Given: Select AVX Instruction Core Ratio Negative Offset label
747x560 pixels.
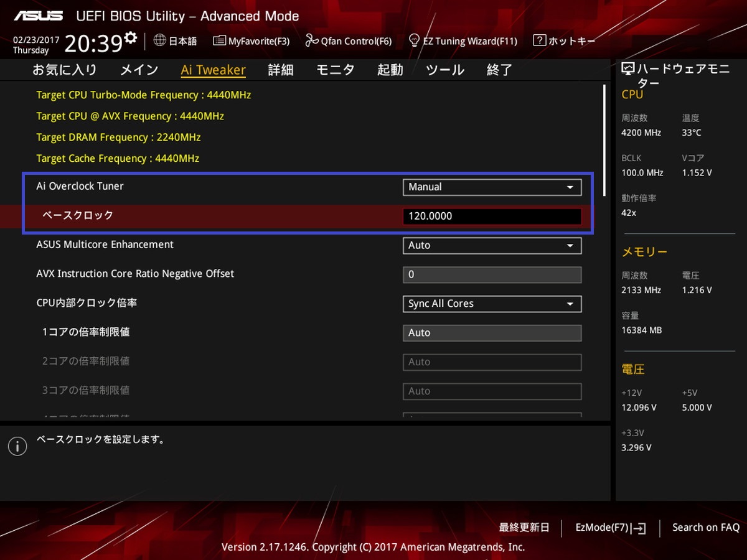Looking at the screenshot, I should [x=135, y=274].
